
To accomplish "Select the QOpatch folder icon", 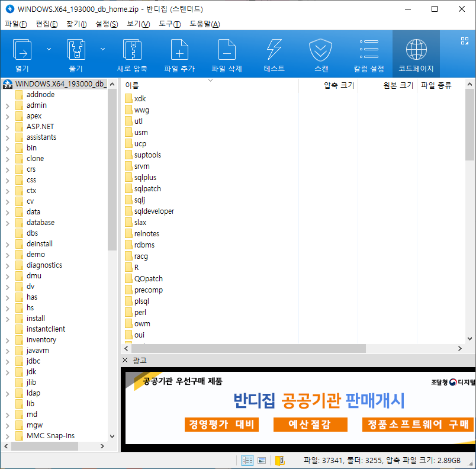I will [128, 278].
